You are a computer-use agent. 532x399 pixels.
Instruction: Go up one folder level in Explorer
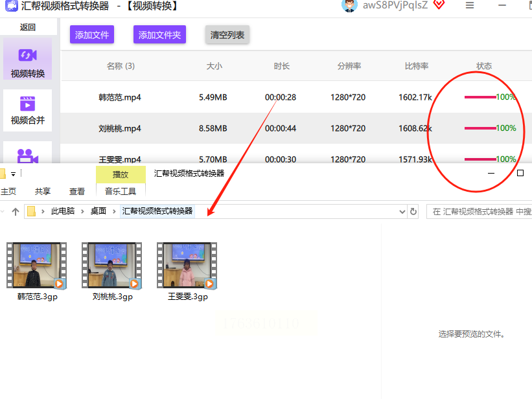pyautogui.click(x=16, y=211)
